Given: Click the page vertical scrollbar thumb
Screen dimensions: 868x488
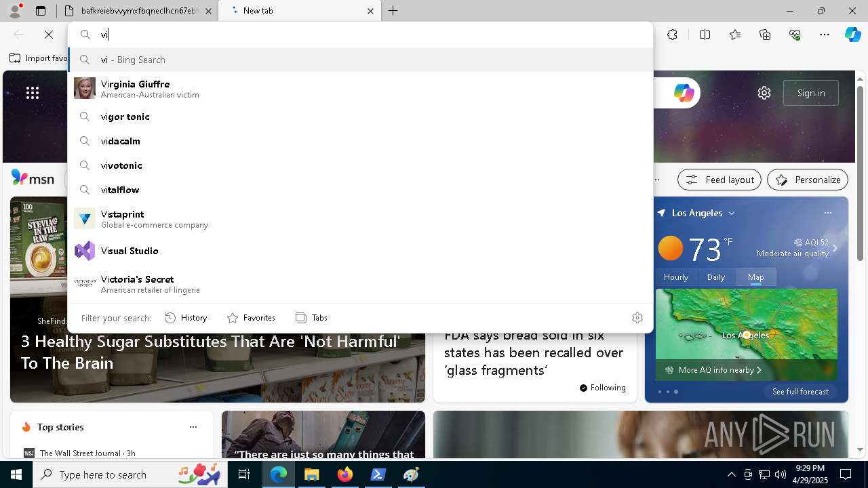Looking at the screenshot, I should pos(860,173).
